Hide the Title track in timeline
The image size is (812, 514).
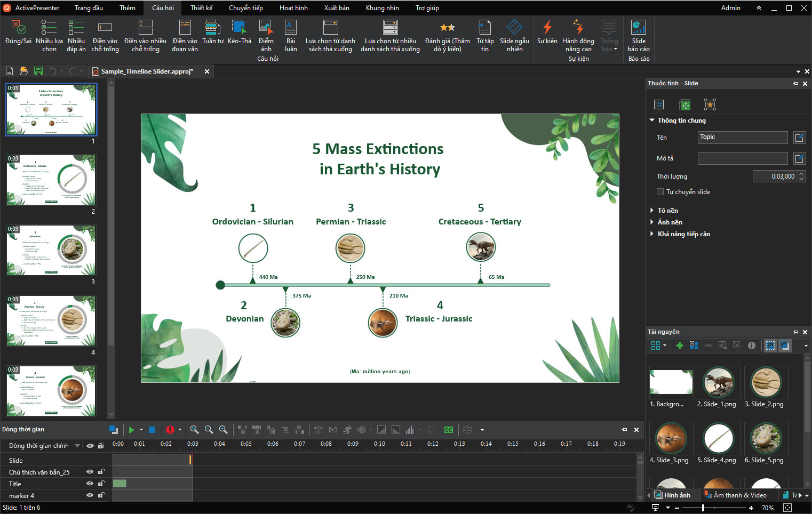(x=90, y=484)
